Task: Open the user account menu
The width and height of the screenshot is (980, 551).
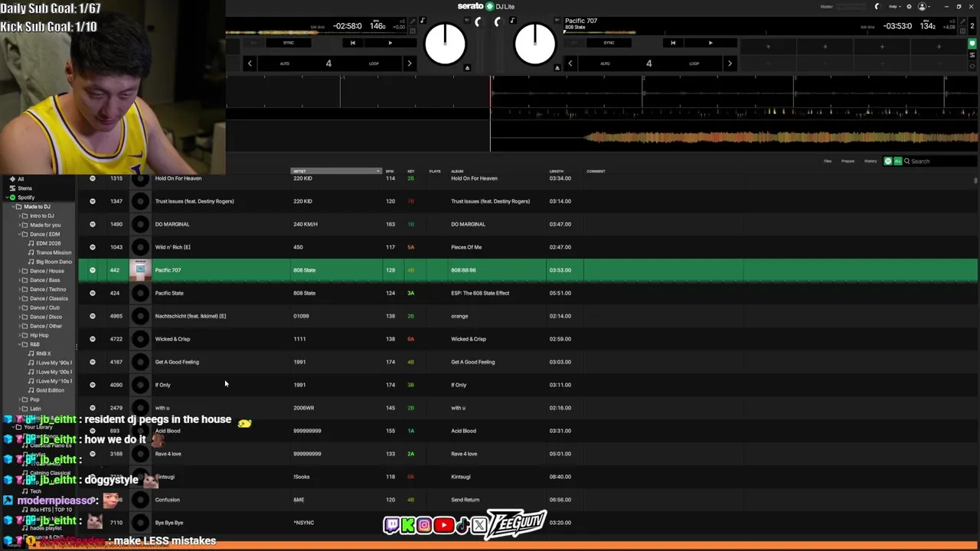Action: pos(924,6)
